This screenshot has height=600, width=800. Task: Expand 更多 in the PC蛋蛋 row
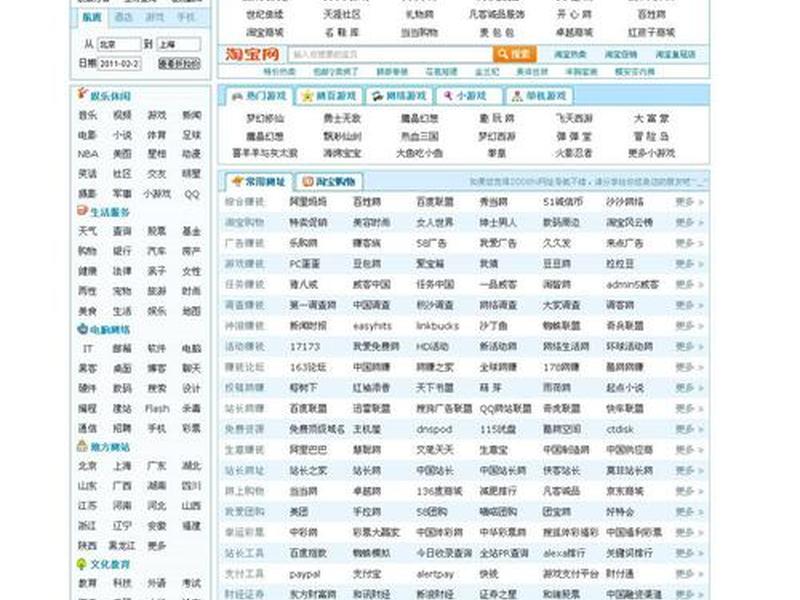click(x=689, y=264)
